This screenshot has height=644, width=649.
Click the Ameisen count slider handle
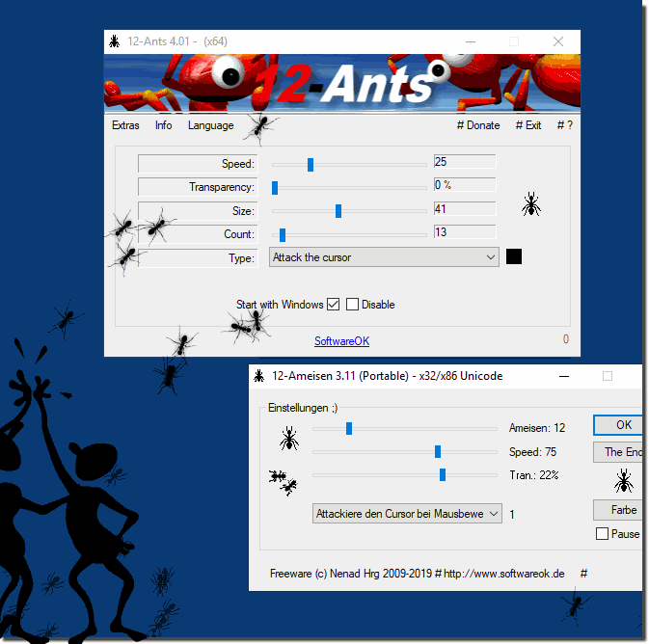pos(349,428)
